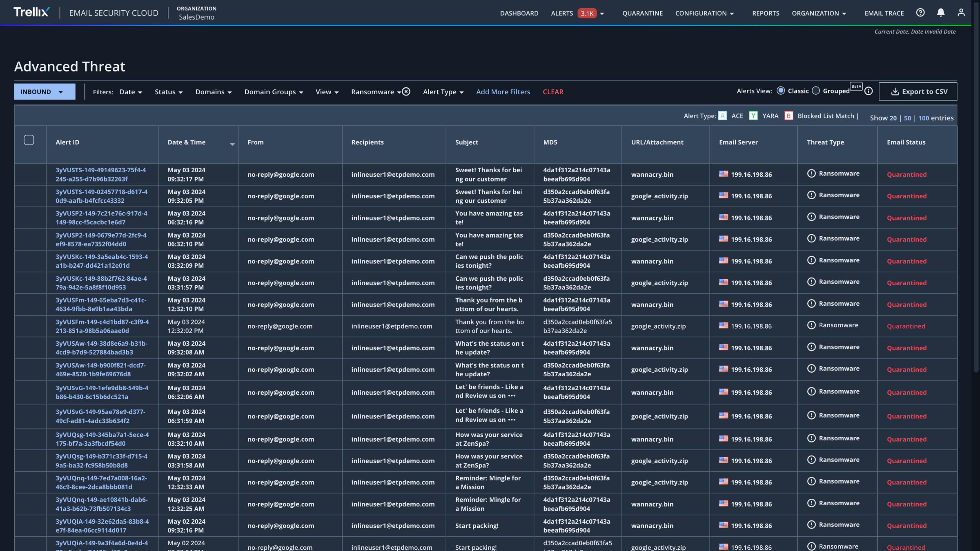Open the notifications bell icon
Image resolution: width=980 pixels, height=551 pixels.
[x=940, y=13]
